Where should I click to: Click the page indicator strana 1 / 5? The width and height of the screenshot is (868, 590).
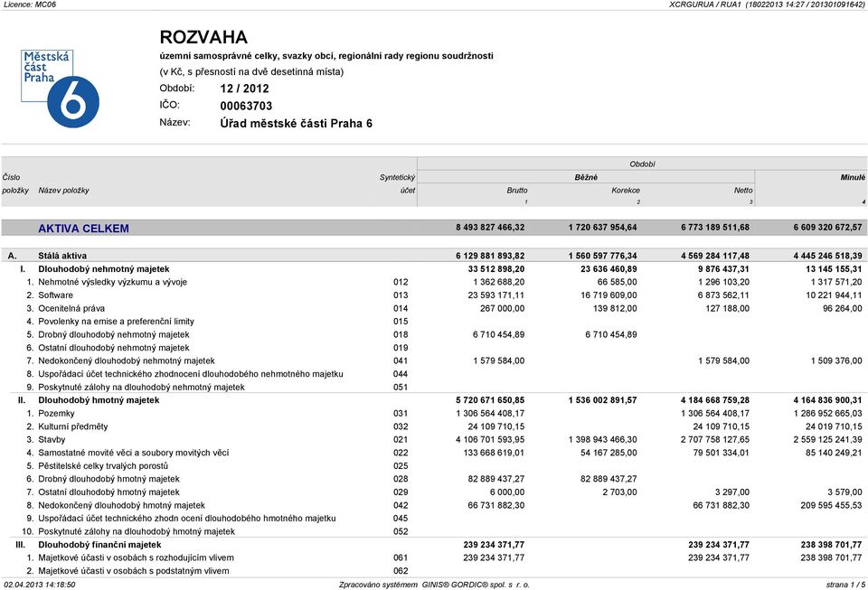844,585
